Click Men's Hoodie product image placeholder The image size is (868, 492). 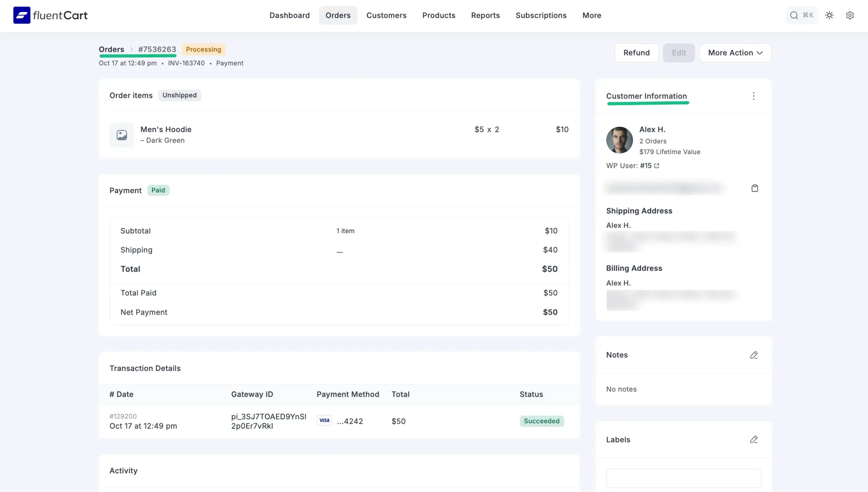click(122, 135)
